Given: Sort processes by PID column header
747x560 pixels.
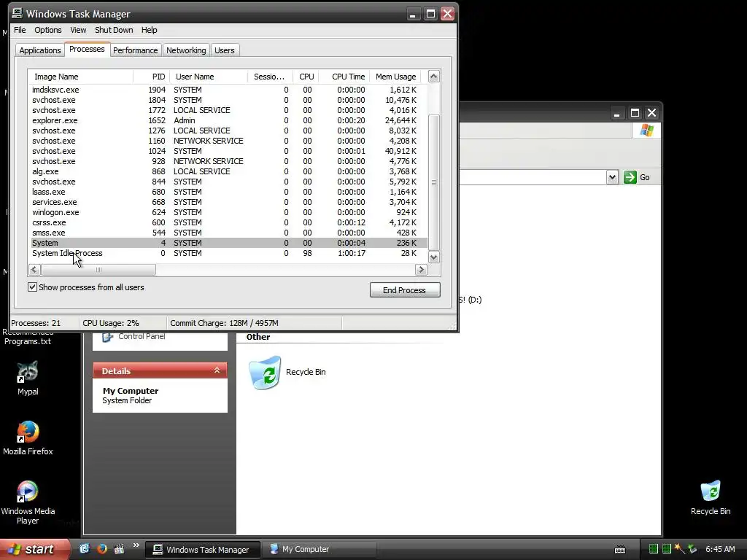Looking at the screenshot, I should pos(151,77).
